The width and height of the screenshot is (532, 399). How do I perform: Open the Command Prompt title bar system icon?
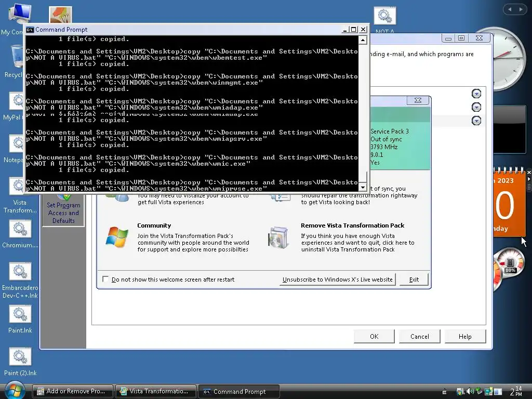(30, 30)
